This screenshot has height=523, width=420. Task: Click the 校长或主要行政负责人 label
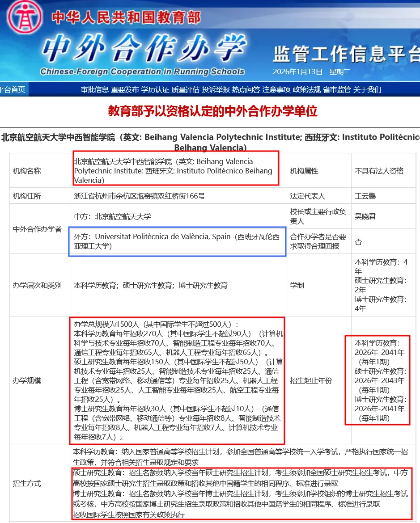(318, 216)
